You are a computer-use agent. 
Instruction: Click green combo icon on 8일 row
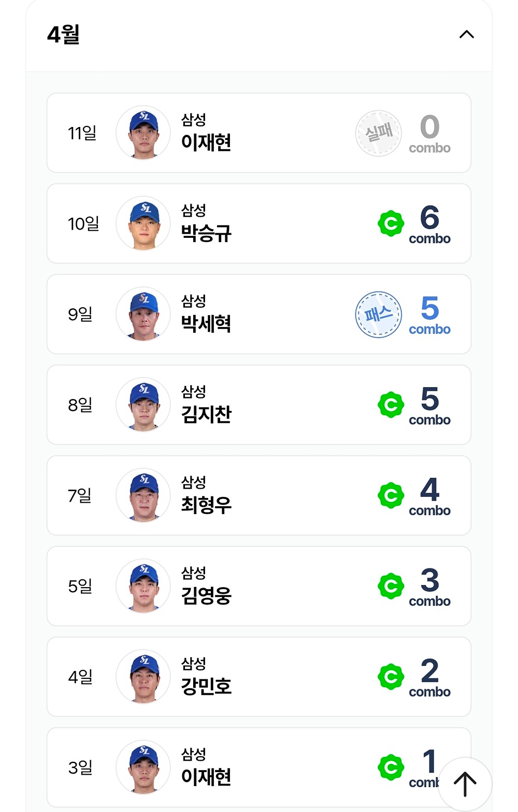coord(391,405)
